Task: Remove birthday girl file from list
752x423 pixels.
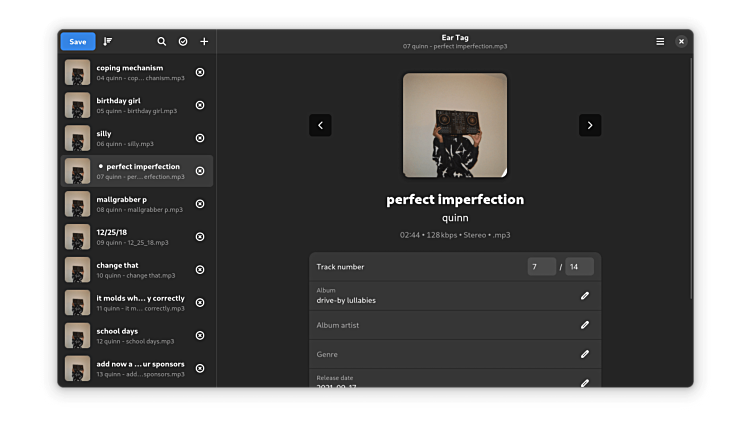Action: click(x=200, y=105)
